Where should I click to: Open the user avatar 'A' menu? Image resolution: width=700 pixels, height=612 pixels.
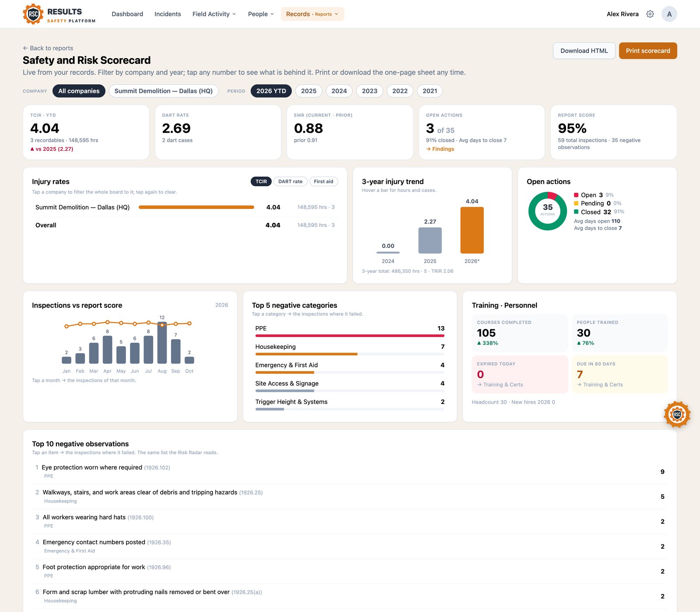(669, 14)
